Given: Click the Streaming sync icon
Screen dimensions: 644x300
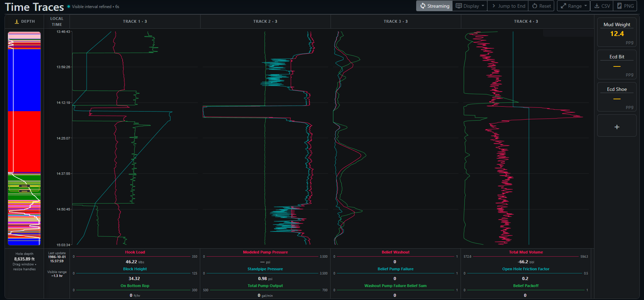Looking at the screenshot, I should pos(423,6).
